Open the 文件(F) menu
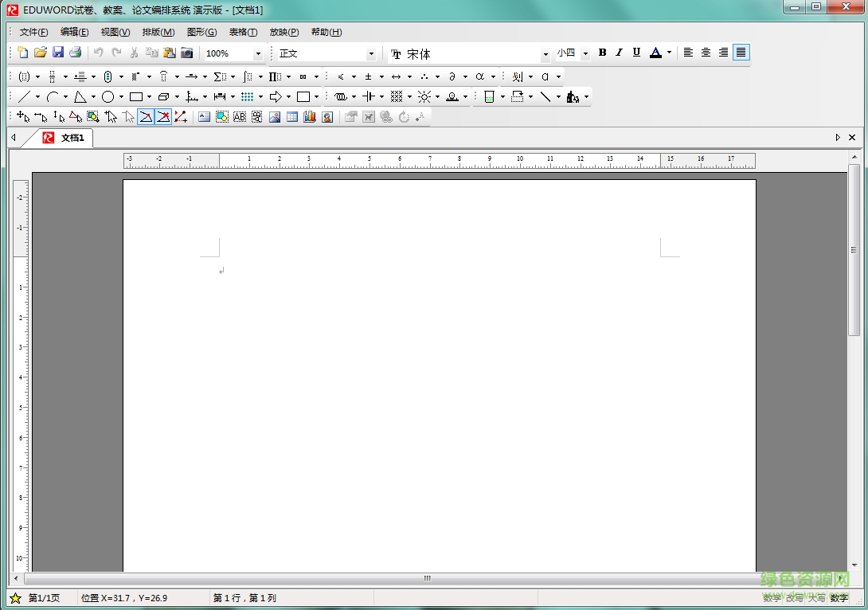The width and height of the screenshot is (868, 610). [x=33, y=32]
